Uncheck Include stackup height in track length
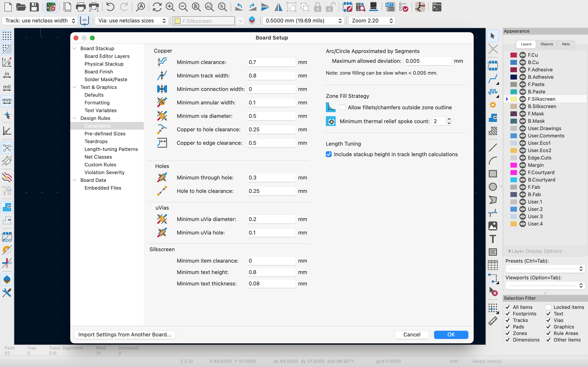588x367 pixels. (x=329, y=154)
